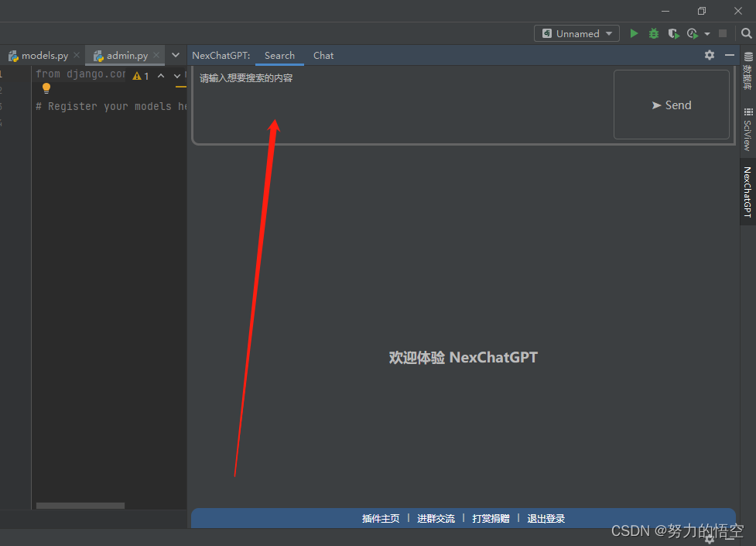Run the Unnamed configuration with green play icon

coord(634,33)
